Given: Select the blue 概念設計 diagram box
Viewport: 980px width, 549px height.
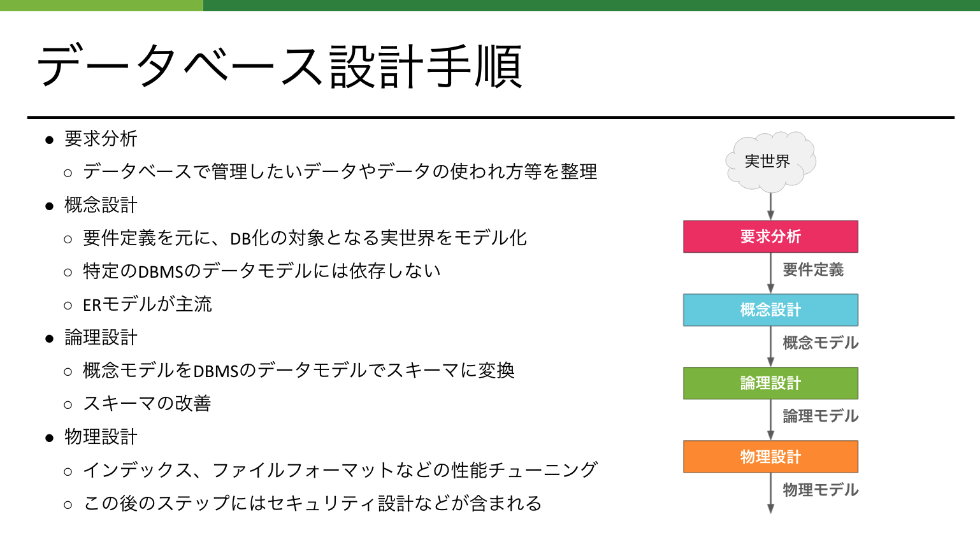Looking at the screenshot, I should (x=770, y=310).
